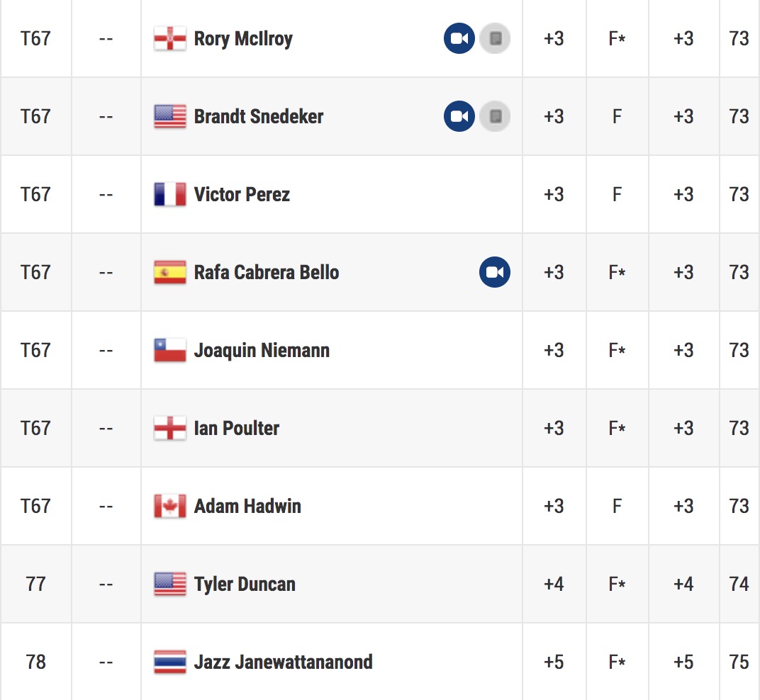The width and height of the screenshot is (760, 700).
Task: Click Tyler Duncan's +4 total score
Action: point(554,585)
